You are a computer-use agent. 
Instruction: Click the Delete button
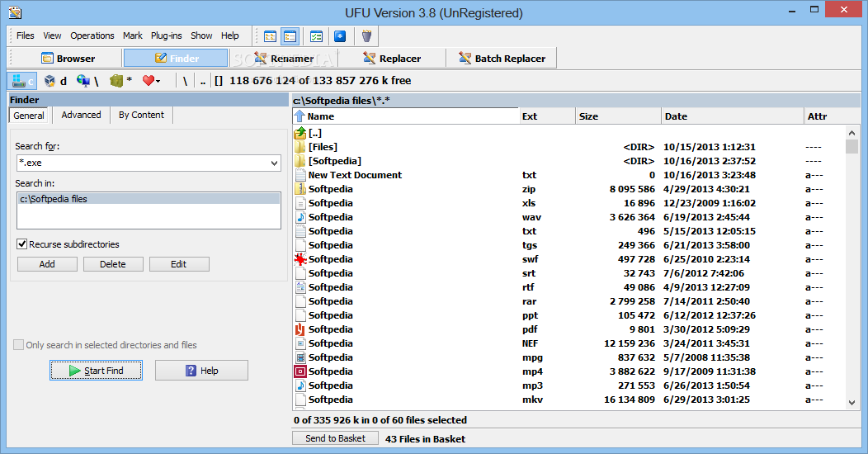pos(113,264)
